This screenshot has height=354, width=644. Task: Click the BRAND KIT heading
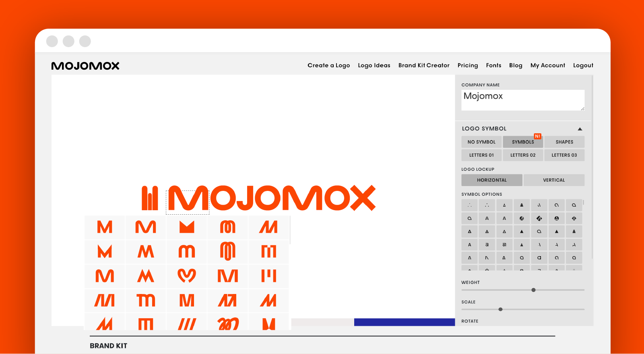(x=108, y=346)
